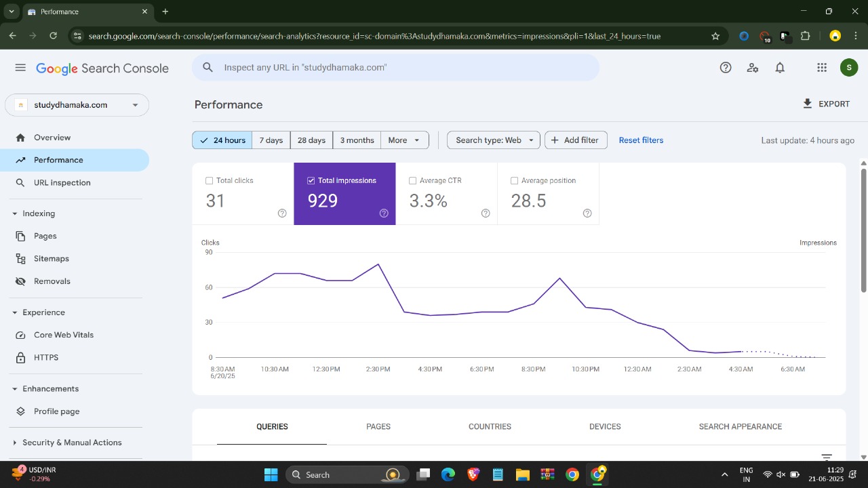Open Windows Start menu
This screenshot has height=488, width=868.
click(271, 474)
